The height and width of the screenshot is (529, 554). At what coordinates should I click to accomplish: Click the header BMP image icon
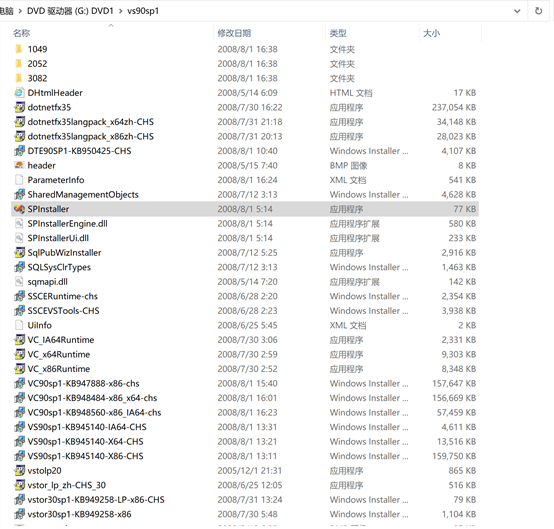[x=19, y=165]
